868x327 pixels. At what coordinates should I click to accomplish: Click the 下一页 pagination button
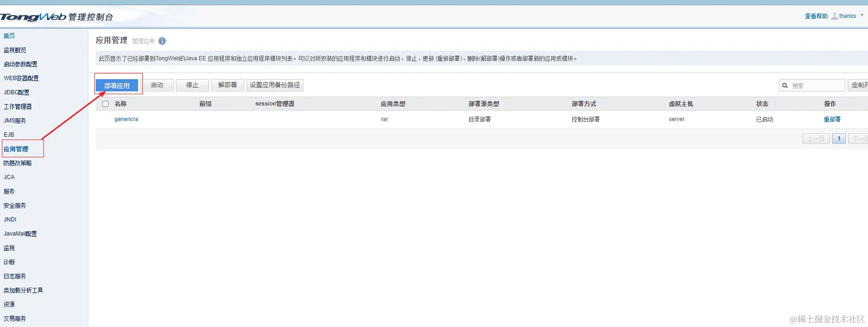point(859,139)
